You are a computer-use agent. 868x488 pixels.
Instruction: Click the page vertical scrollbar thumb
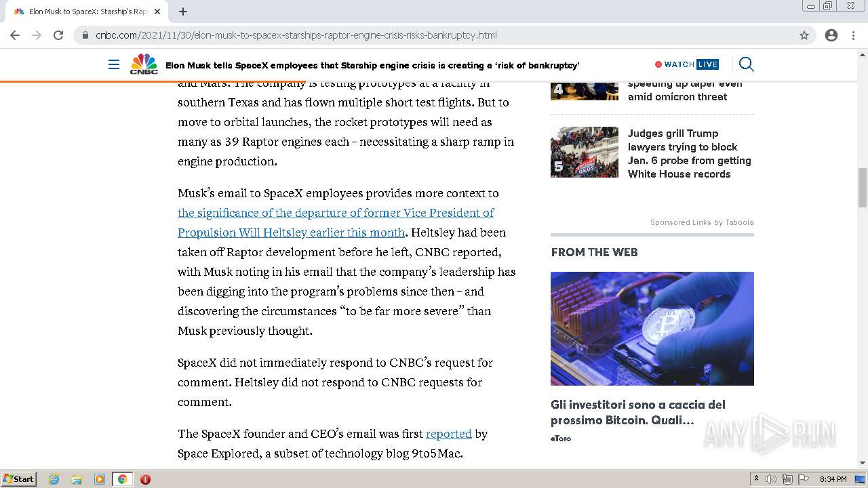863,187
